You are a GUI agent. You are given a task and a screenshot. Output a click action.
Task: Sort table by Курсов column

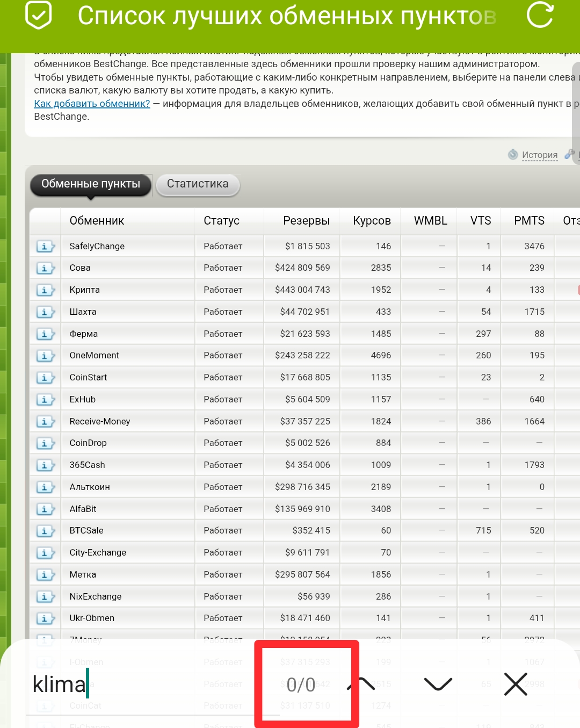[372, 221]
